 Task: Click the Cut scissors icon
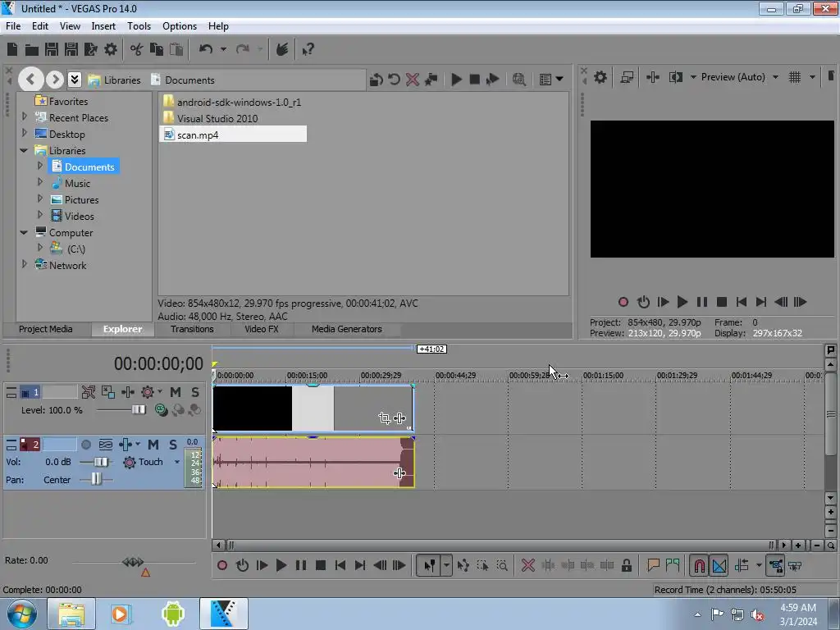[136, 49]
